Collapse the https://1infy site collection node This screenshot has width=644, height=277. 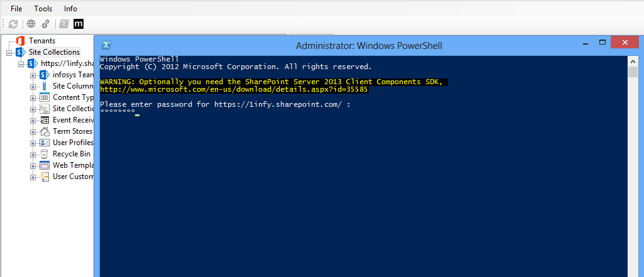(21, 64)
